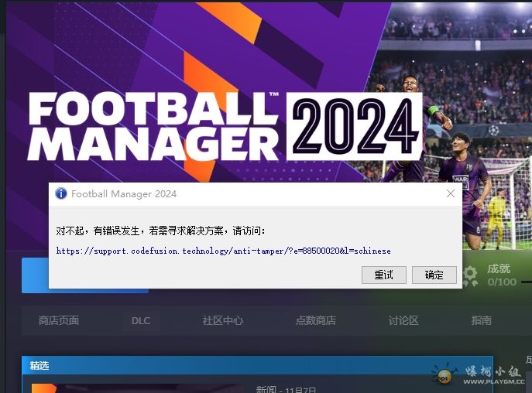The width and height of the screenshot is (532, 393).
Task: Click the 确定 (OK) button
Action: (x=434, y=275)
